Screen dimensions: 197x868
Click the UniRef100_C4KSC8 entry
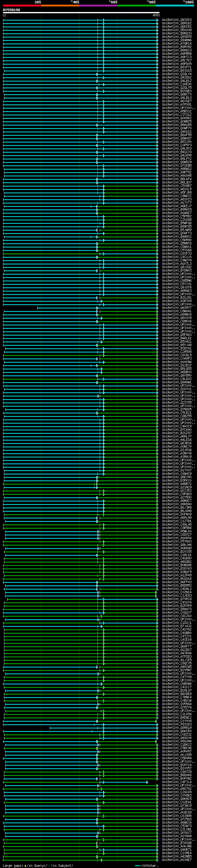click(177, 426)
